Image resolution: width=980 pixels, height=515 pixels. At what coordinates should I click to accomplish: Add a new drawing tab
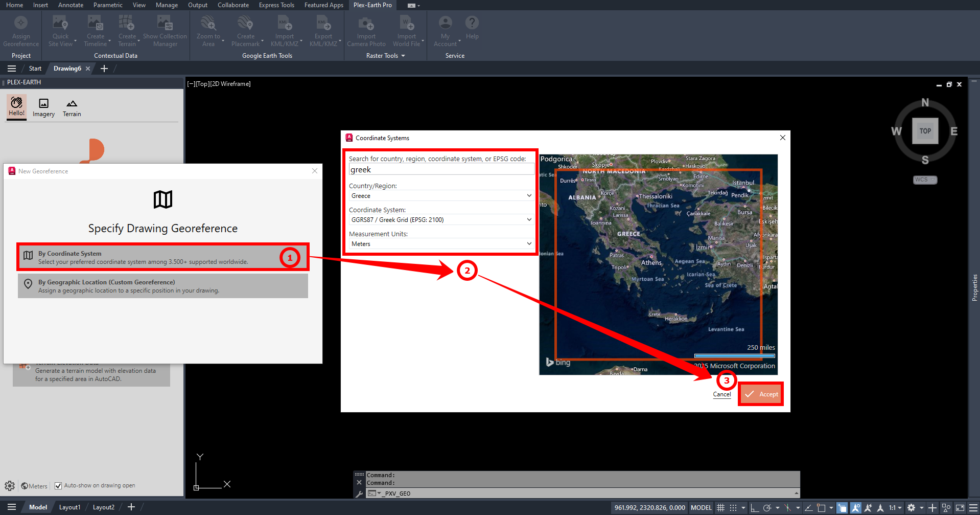click(x=104, y=69)
